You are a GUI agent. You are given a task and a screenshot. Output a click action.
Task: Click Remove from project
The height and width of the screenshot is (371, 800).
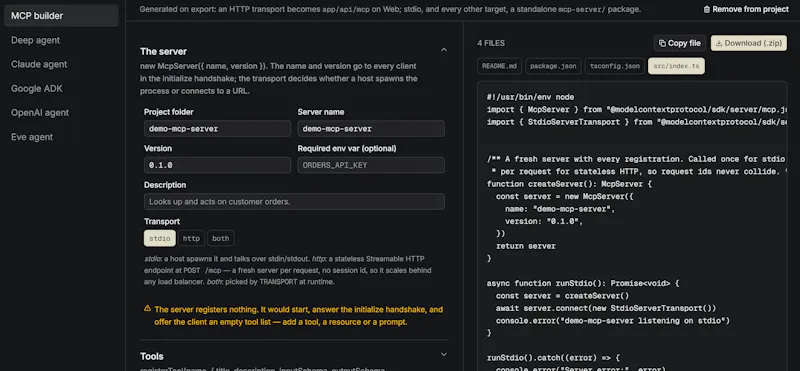pyautogui.click(x=746, y=9)
